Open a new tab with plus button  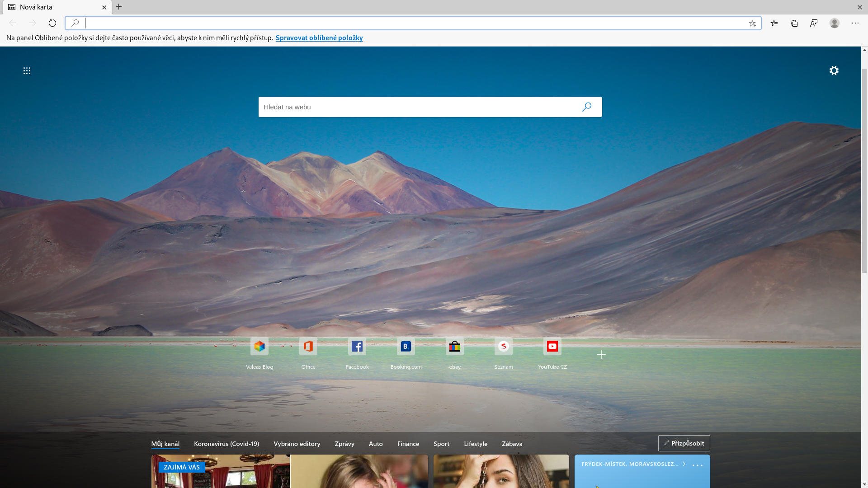(119, 7)
